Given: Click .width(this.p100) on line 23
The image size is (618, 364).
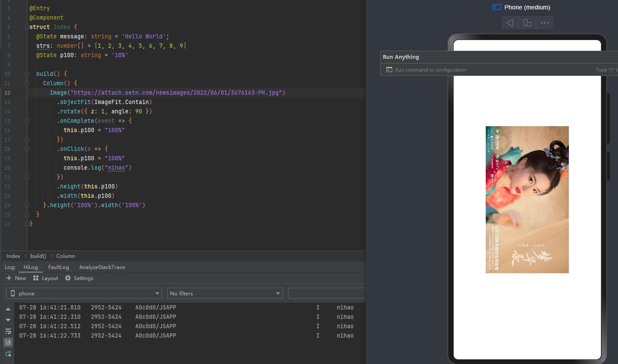Looking at the screenshot, I should click(86, 196).
